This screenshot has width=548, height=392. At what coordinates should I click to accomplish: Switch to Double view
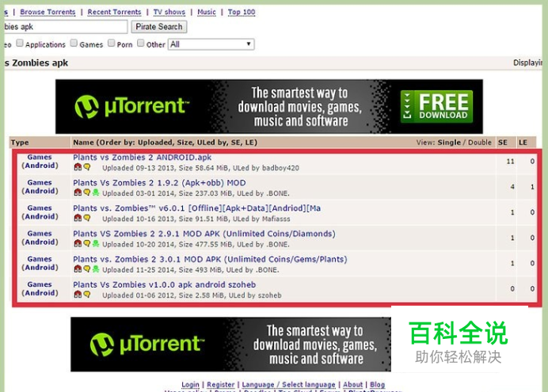480,143
